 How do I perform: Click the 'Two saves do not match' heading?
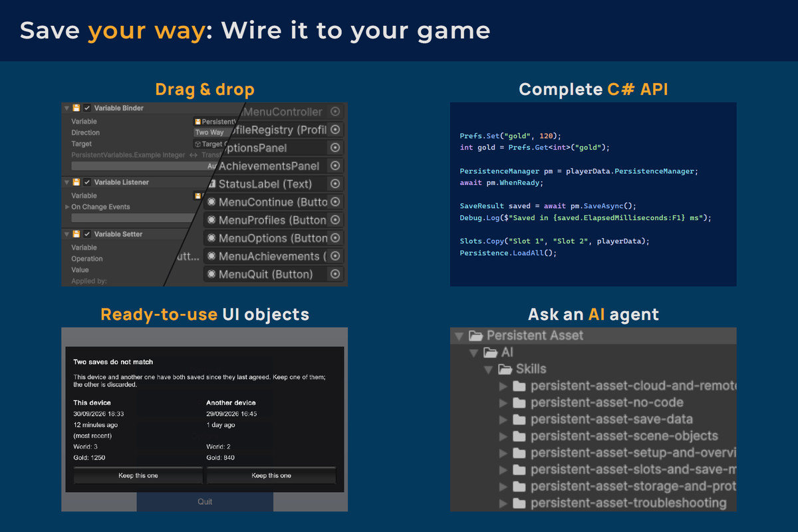click(x=113, y=362)
